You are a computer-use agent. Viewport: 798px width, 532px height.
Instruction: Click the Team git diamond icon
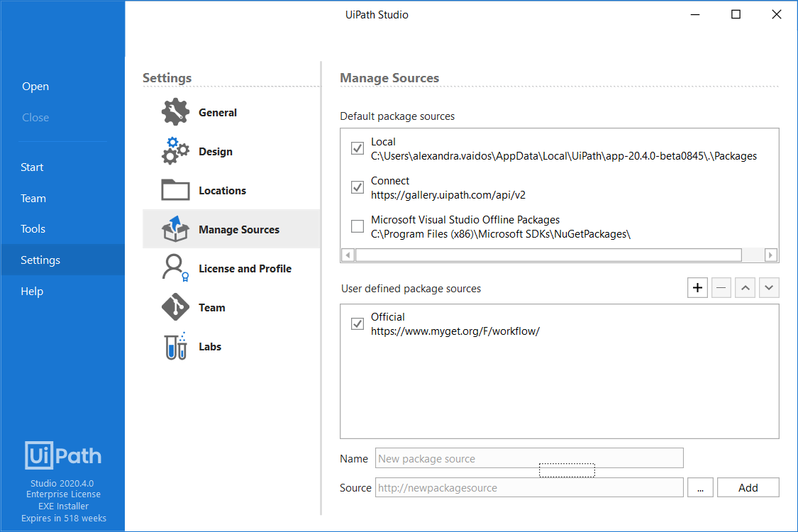[x=175, y=307]
